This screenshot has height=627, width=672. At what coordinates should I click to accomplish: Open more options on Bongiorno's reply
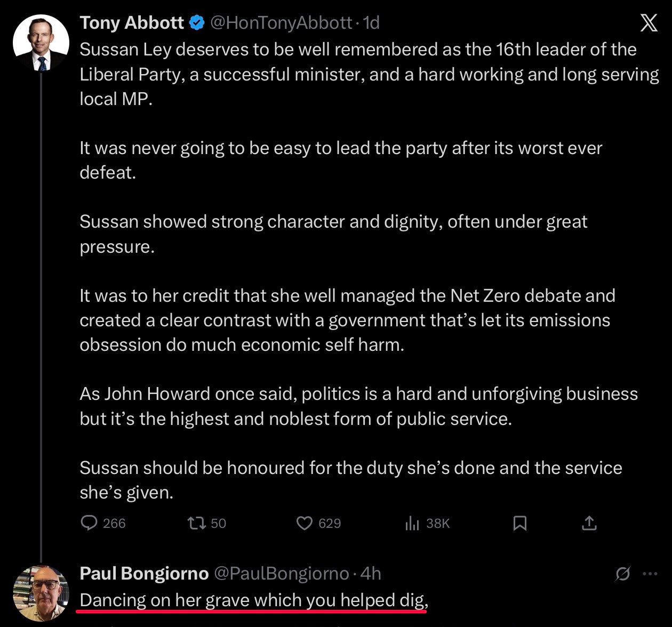[x=650, y=574]
